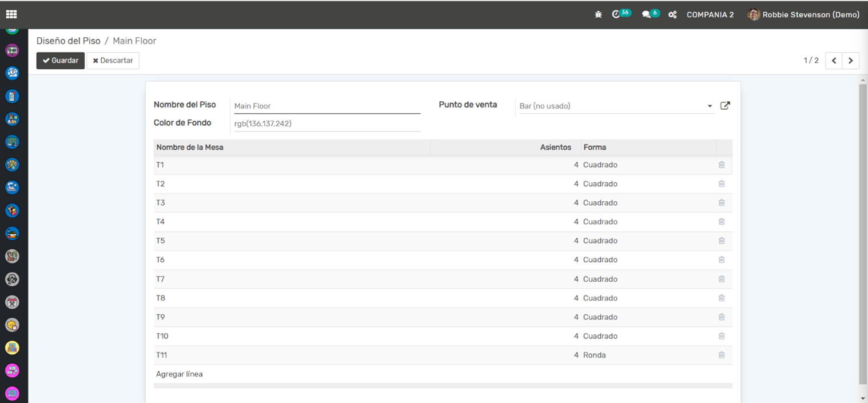Save the record with Guardar
The image size is (868, 403).
[60, 61]
